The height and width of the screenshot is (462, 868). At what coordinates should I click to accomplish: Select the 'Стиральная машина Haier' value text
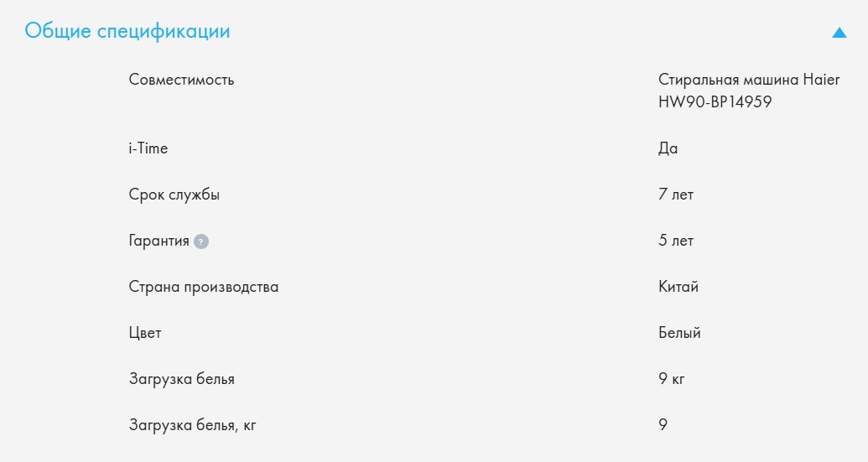pos(749,80)
